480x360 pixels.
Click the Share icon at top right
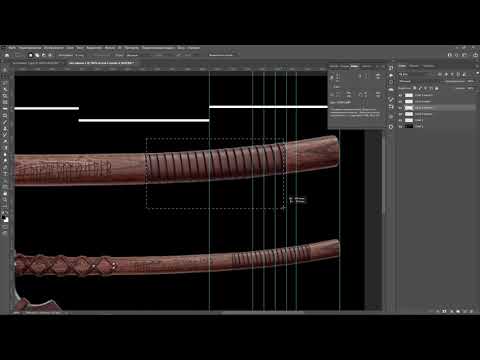click(x=476, y=55)
